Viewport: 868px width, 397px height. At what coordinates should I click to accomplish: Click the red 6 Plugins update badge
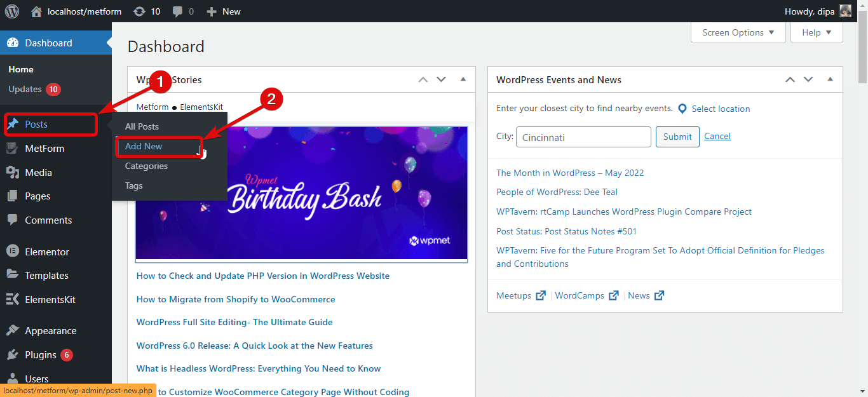coord(67,355)
